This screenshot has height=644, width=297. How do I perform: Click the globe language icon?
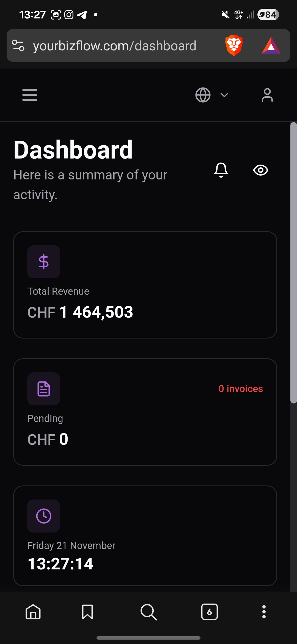(x=203, y=95)
